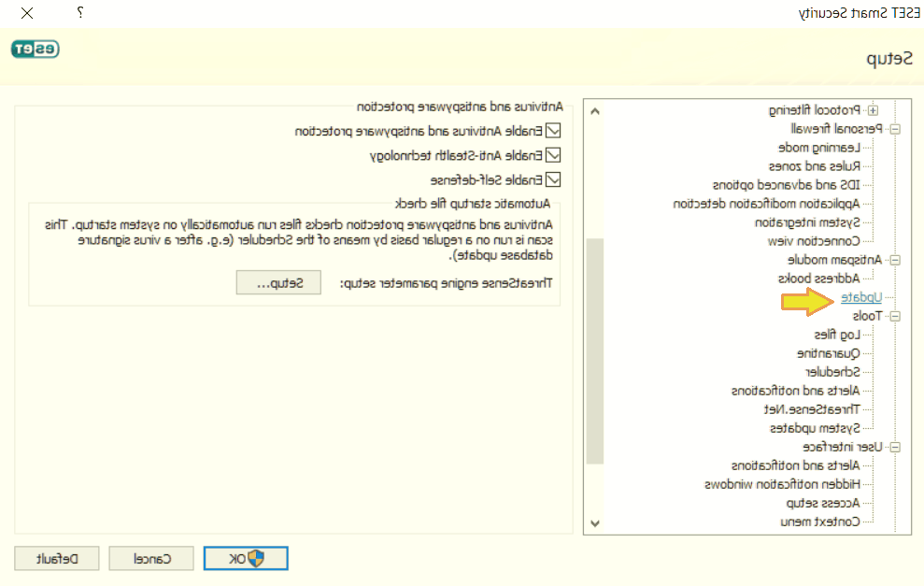This screenshot has height=586, width=924.
Task: Click the ESET logo
Action: (x=36, y=49)
